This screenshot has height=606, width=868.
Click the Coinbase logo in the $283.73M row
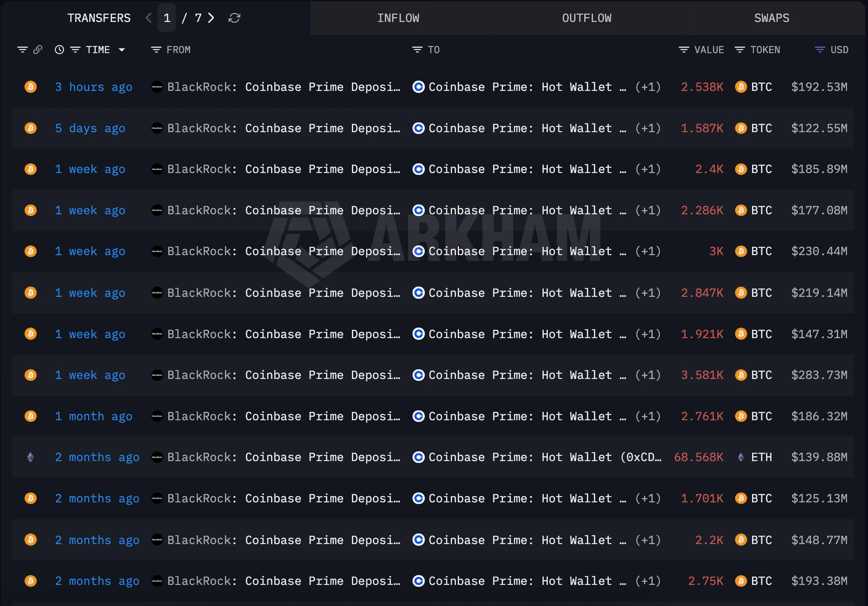pos(419,375)
